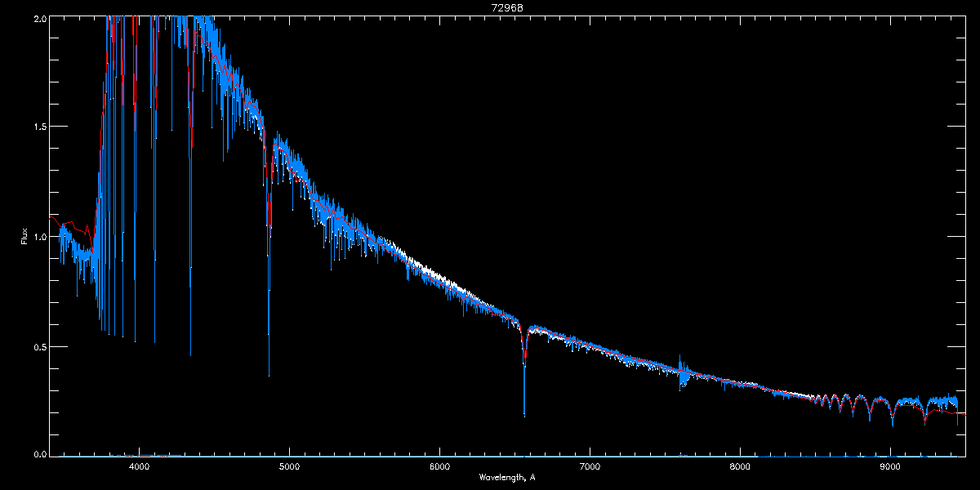
Task: Click the Flux y-axis label
Action: [x=24, y=237]
